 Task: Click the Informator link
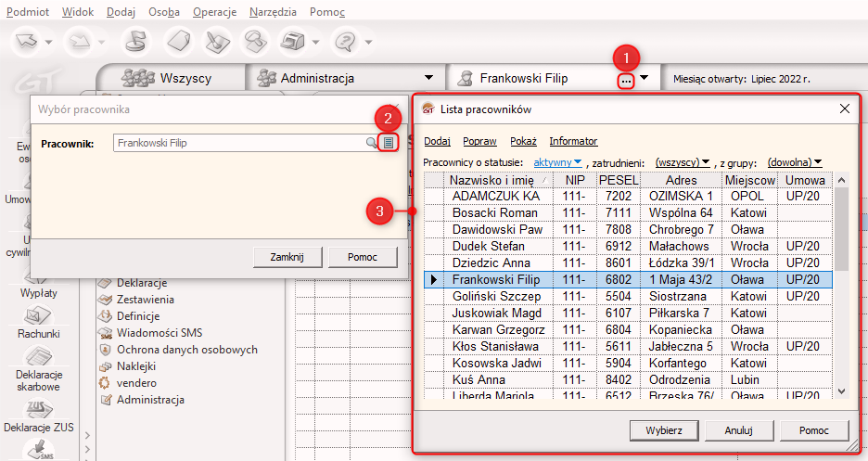point(573,141)
